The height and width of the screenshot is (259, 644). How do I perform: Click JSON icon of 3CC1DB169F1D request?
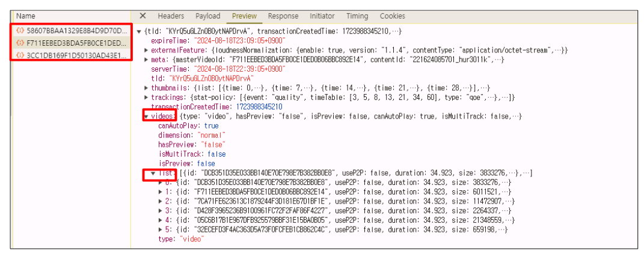[20, 55]
